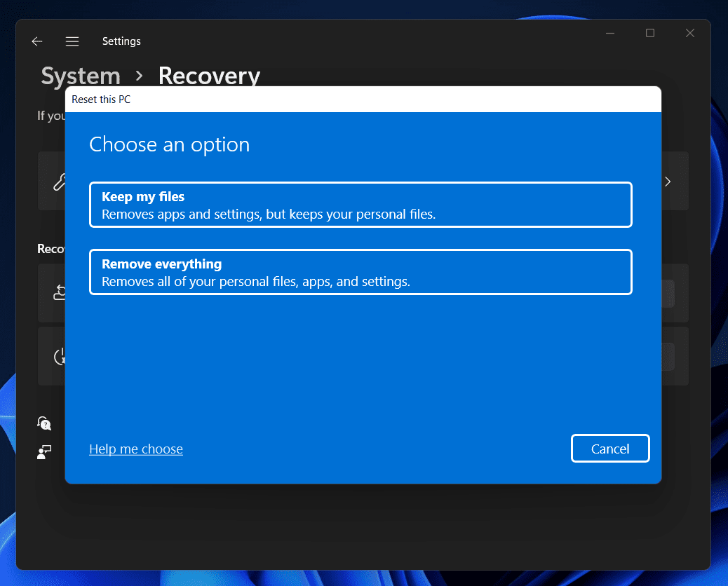The height and width of the screenshot is (586, 728).
Task: Click the Settings window title
Action: pos(121,41)
